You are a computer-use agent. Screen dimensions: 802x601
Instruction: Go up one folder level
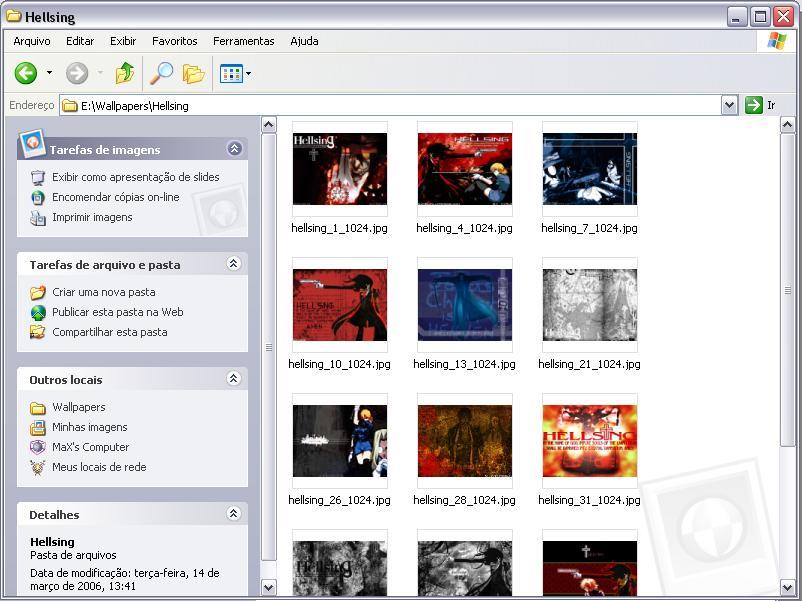pyautogui.click(x=124, y=73)
